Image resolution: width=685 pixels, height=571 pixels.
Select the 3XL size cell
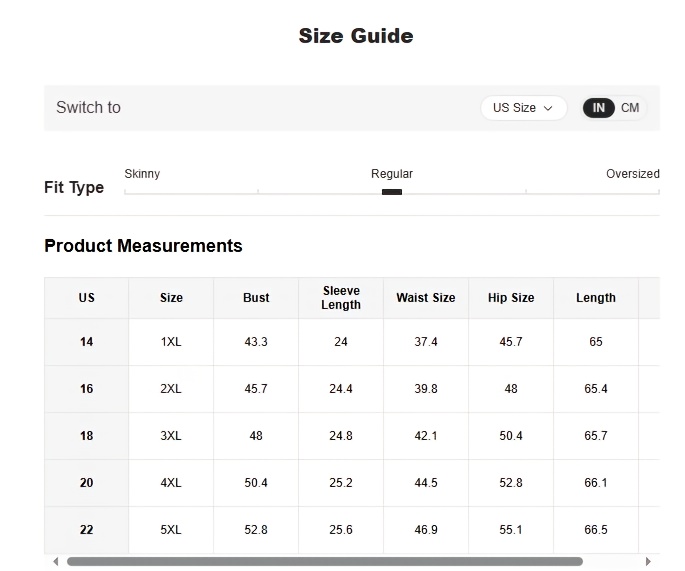click(171, 436)
